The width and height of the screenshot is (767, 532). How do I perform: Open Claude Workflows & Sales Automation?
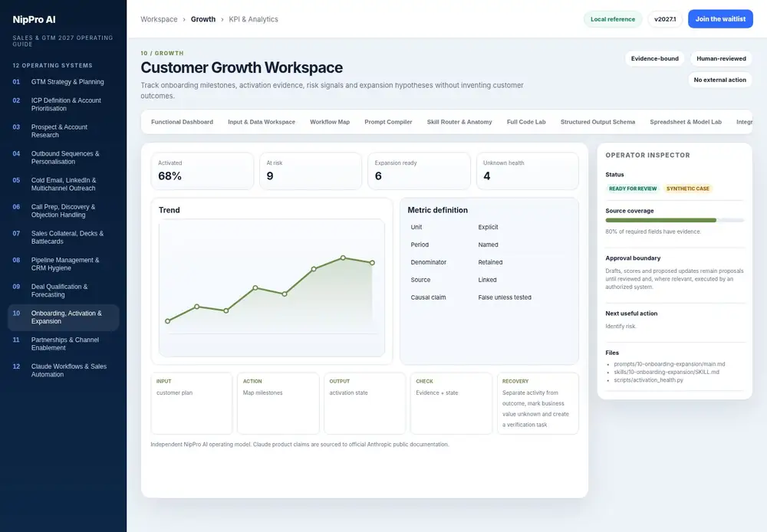(x=63, y=370)
